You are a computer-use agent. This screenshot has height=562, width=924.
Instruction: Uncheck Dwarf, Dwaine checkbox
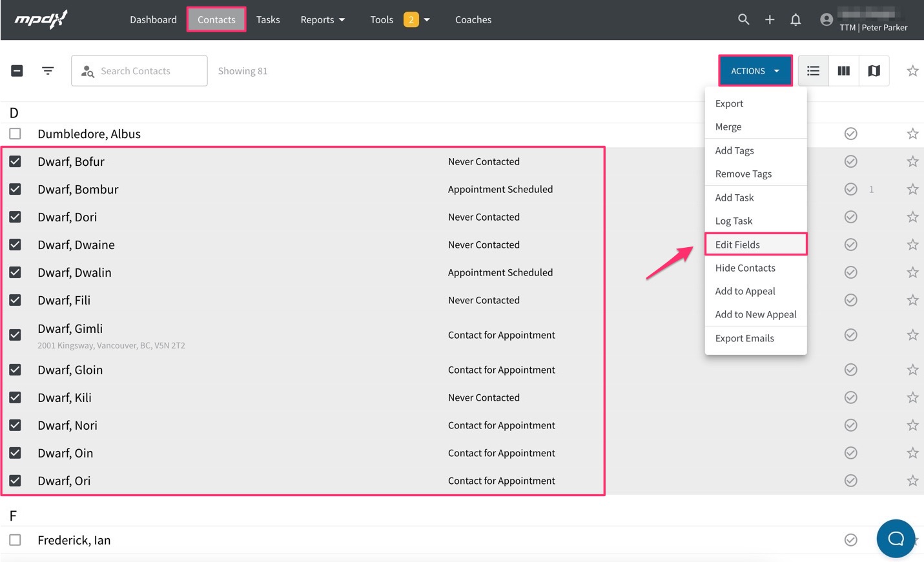coord(15,245)
